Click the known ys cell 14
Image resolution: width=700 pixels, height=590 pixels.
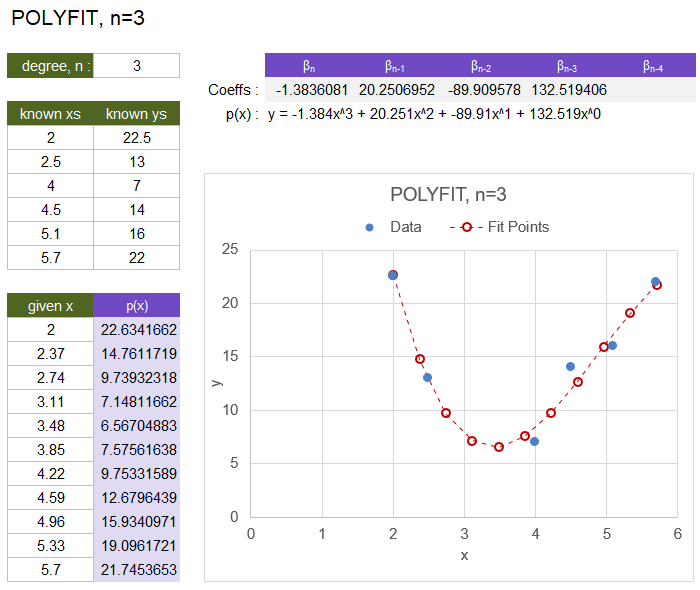click(137, 210)
